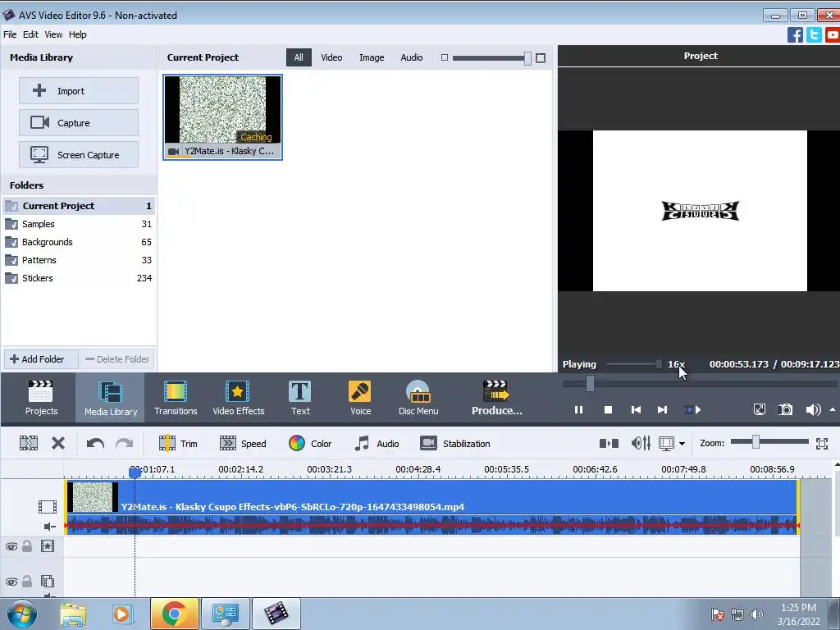Open the Video Effects panel
Viewport: 840px width, 630px height.
point(239,398)
